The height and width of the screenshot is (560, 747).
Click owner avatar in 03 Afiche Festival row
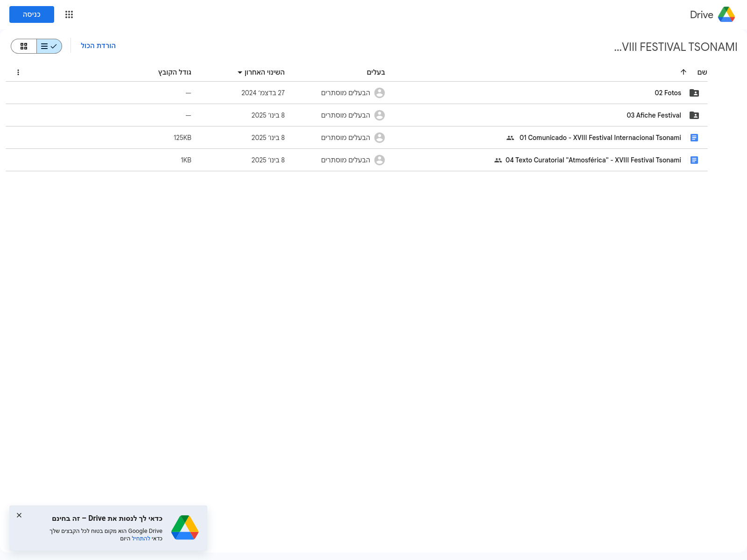[x=380, y=115]
